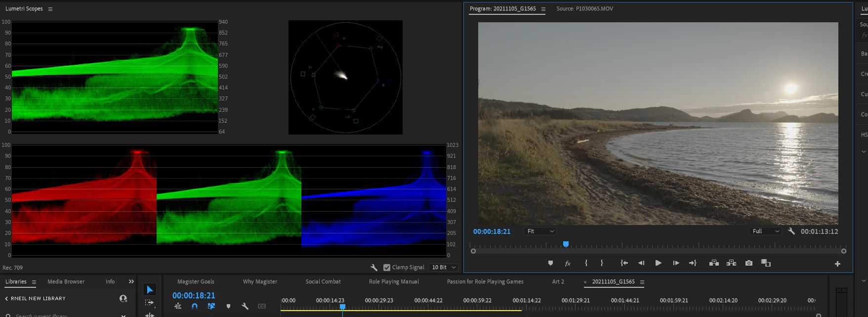Go back from RNEIL NEW LIBRARY

6,299
